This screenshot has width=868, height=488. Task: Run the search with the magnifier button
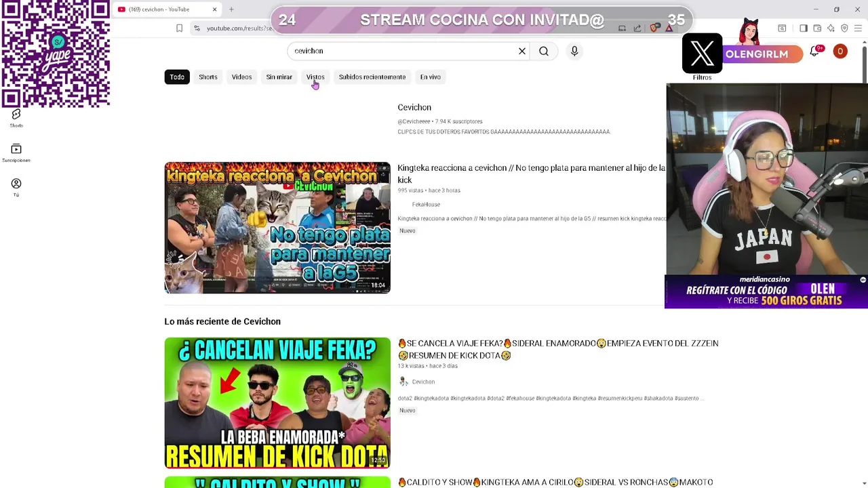point(544,51)
